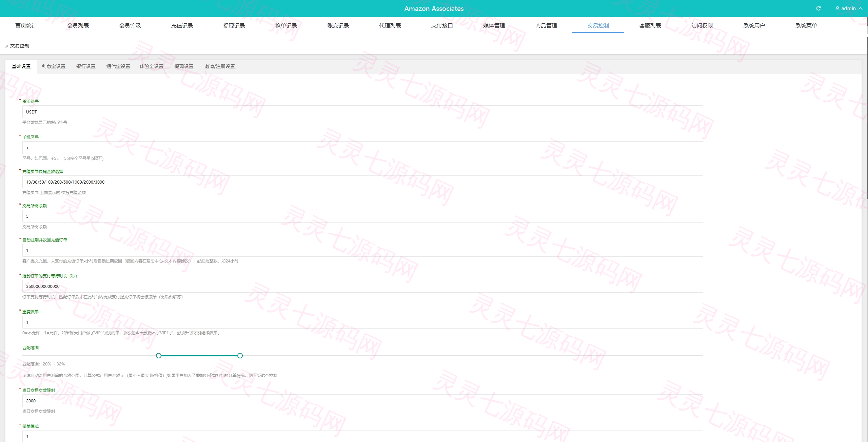Switch to 提现设置 tab

coord(184,66)
